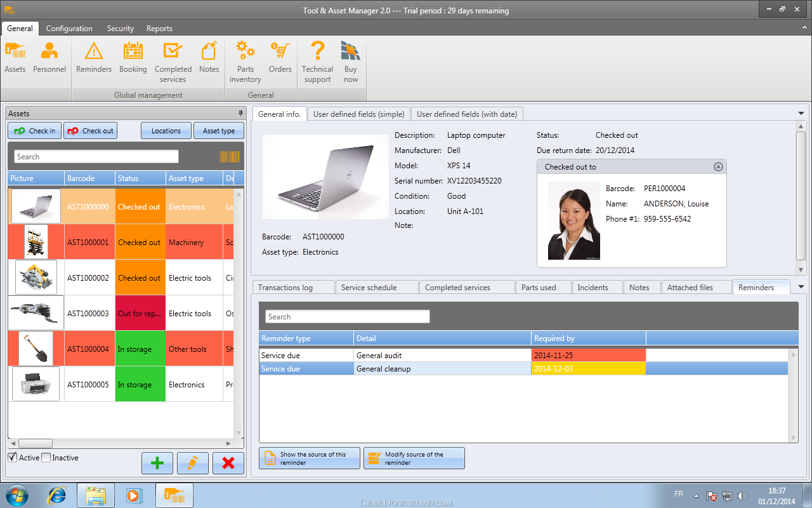The height and width of the screenshot is (508, 812).
Task: Click Show the source of this reminder
Action: [310, 458]
